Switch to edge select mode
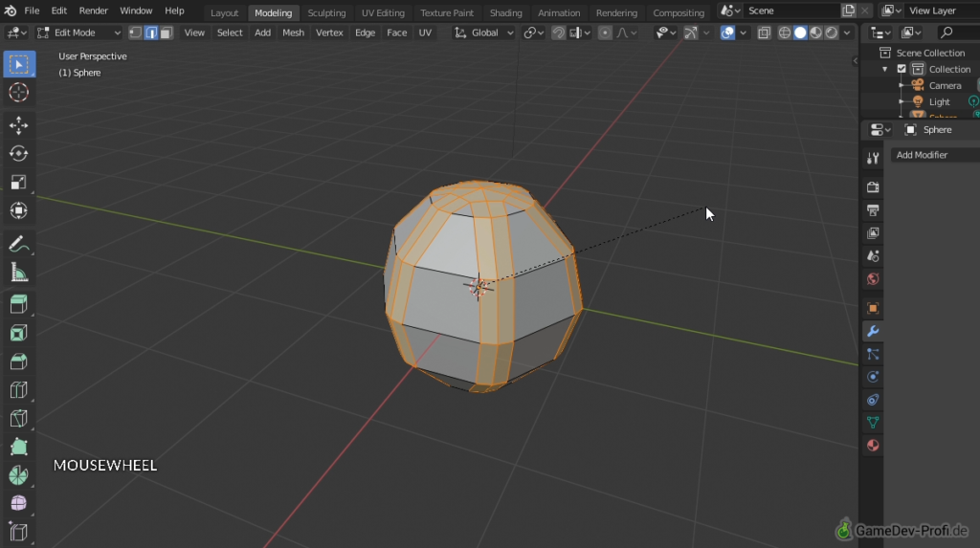Viewport: 980px width, 548px height. click(151, 33)
